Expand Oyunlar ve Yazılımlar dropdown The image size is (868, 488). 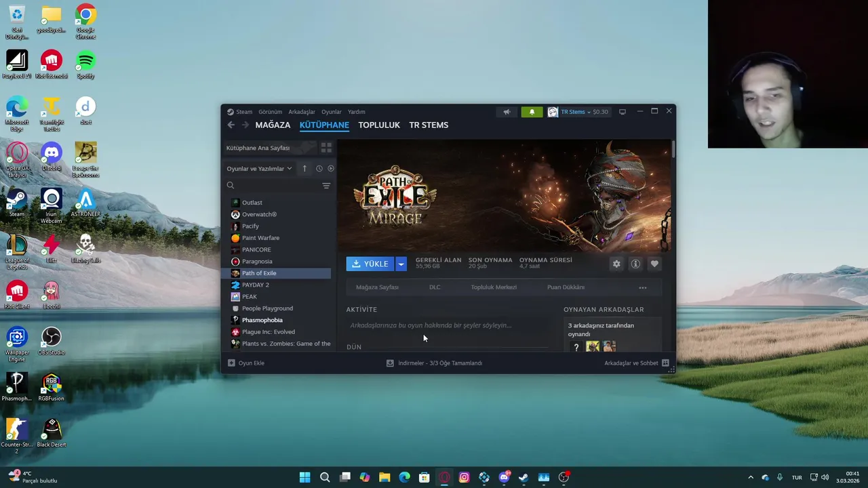coord(259,169)
